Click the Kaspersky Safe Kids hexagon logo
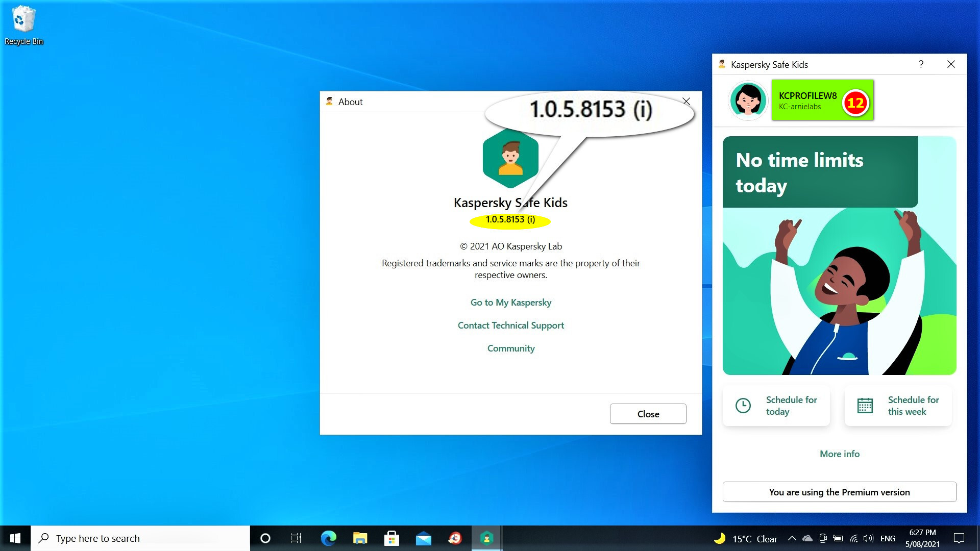 click(510, 159)
